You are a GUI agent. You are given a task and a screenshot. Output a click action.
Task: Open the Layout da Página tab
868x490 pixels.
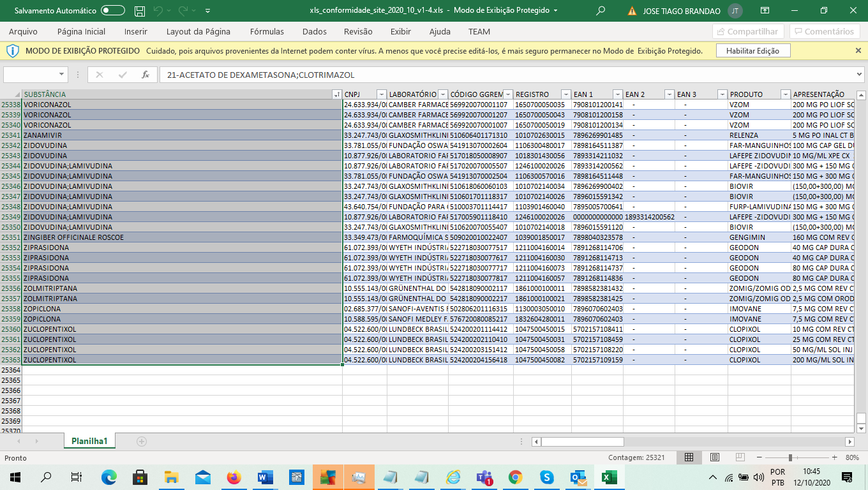tap(198, 31)
